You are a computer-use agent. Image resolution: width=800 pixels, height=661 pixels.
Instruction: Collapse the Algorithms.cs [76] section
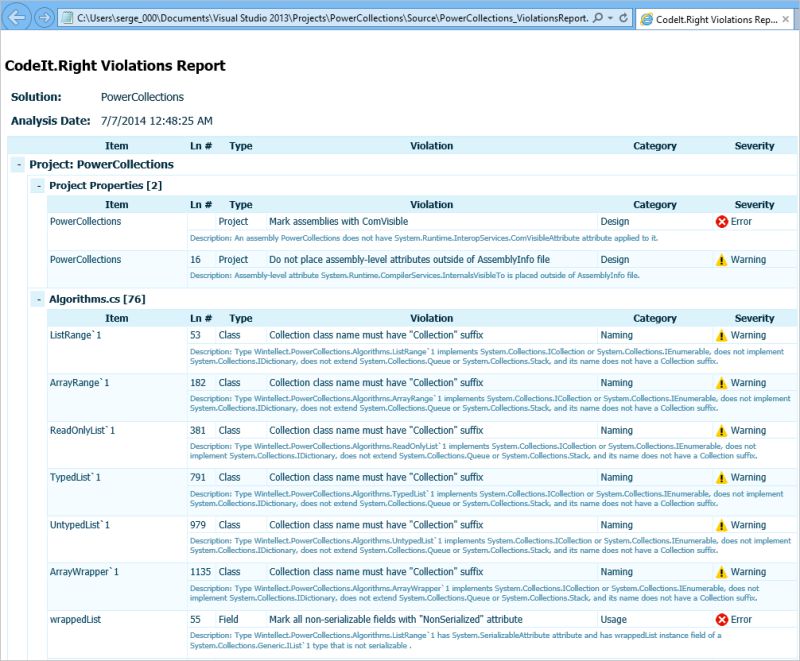(x=39, y=299)
